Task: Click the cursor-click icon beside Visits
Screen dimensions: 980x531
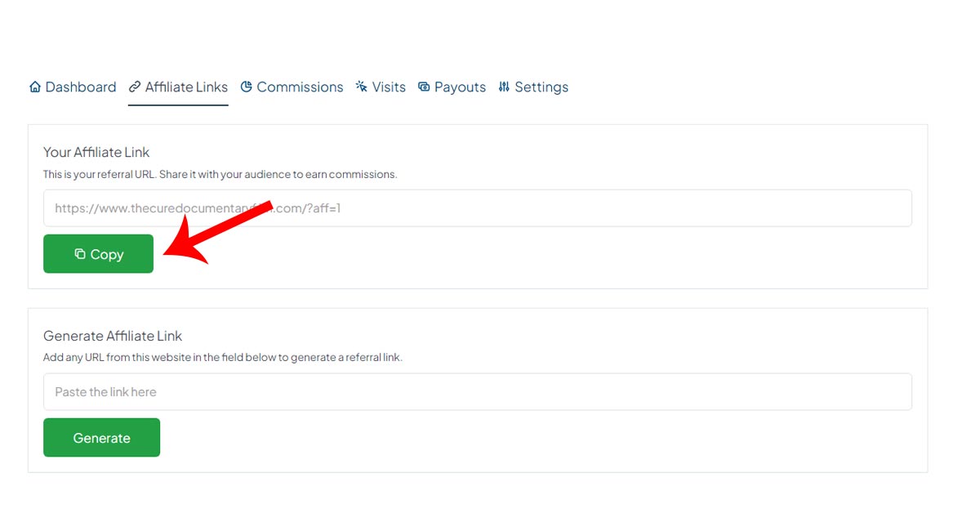Action: coord(362,87)
